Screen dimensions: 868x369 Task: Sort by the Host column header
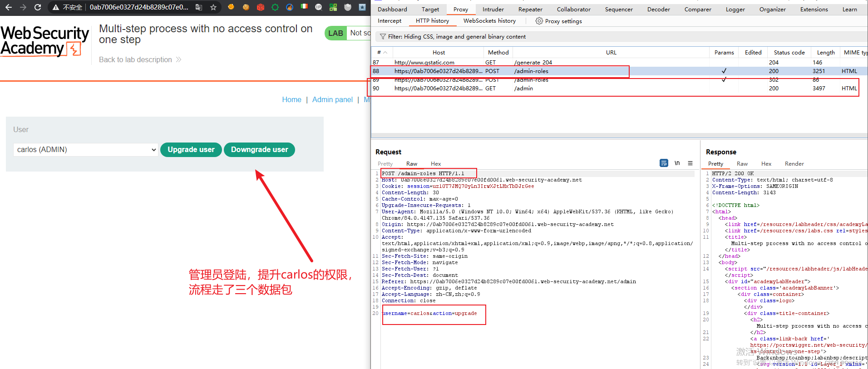pos(439,53)
